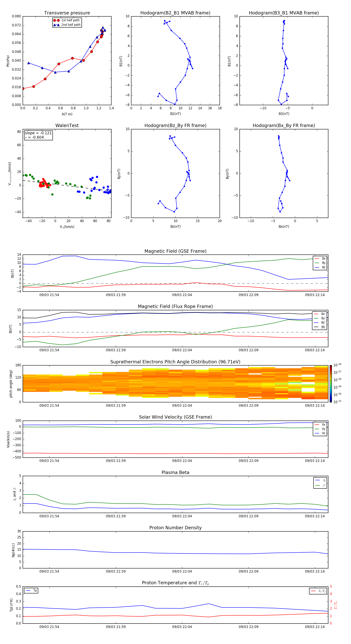
Task: Click the 'Vx' legend entry in velocity plot
Action: pos(320,425)
